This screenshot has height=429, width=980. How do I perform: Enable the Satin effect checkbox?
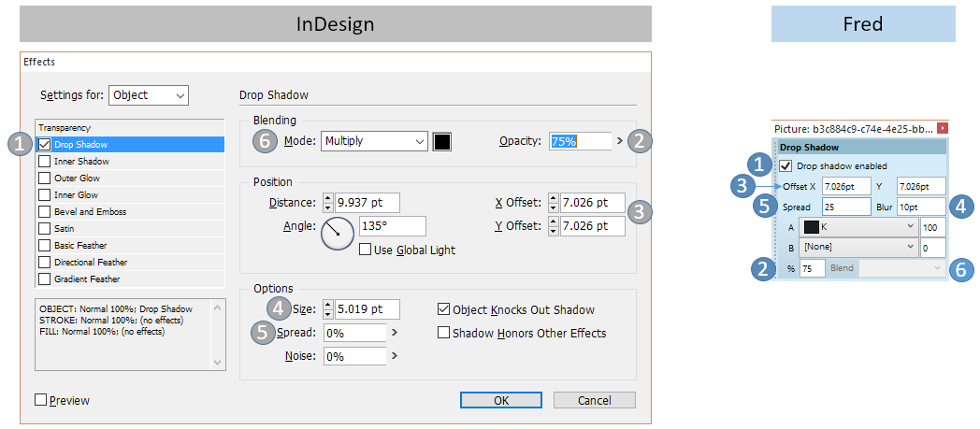(x=44, y=229)
